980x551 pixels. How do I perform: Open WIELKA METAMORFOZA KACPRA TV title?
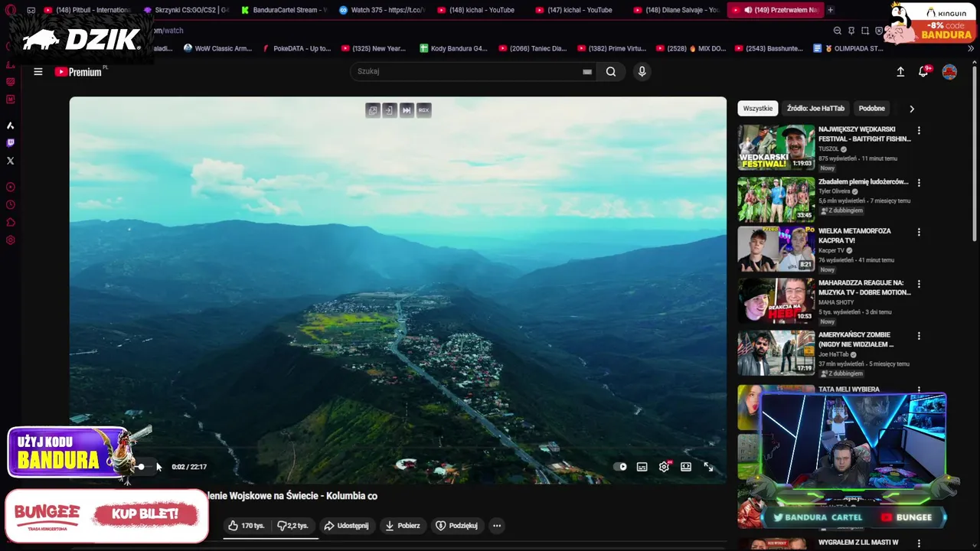(x=854, y=236)
